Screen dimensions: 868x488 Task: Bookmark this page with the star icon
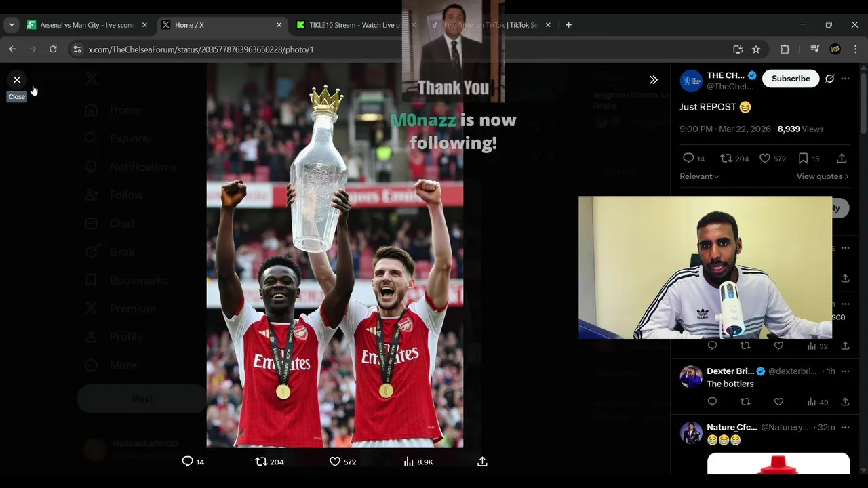click(x=756, y=49)
